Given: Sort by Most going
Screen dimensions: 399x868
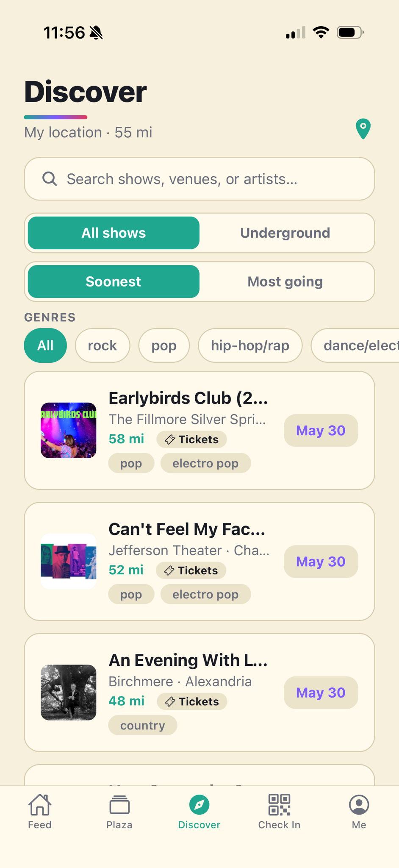Looking at the screenshot, I should [x=285, y=282].
